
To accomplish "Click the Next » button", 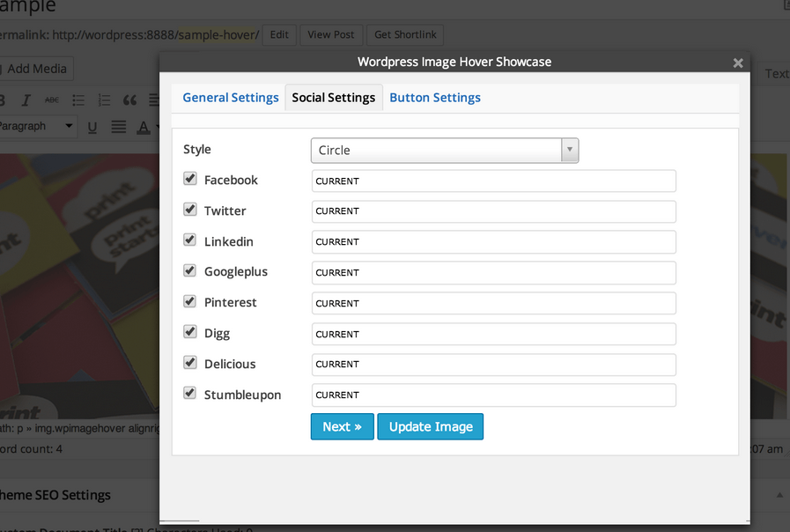I will [342, 426].
